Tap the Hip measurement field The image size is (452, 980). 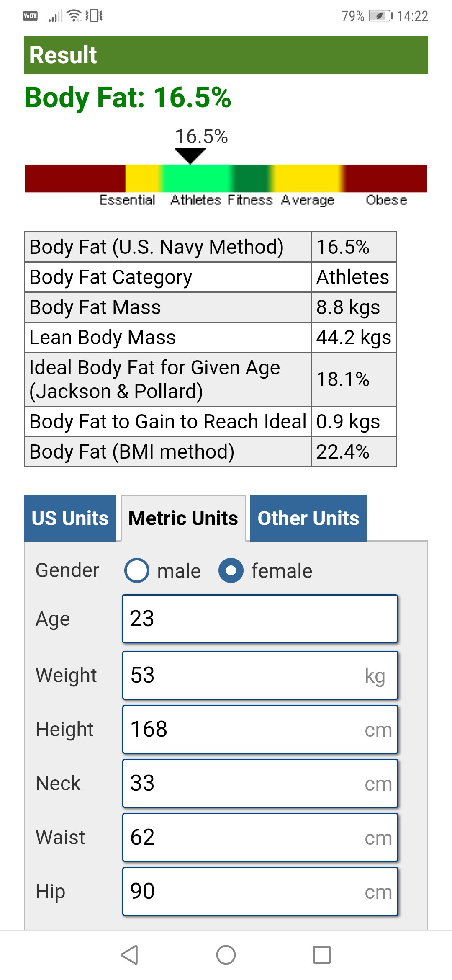click(259, 891)
